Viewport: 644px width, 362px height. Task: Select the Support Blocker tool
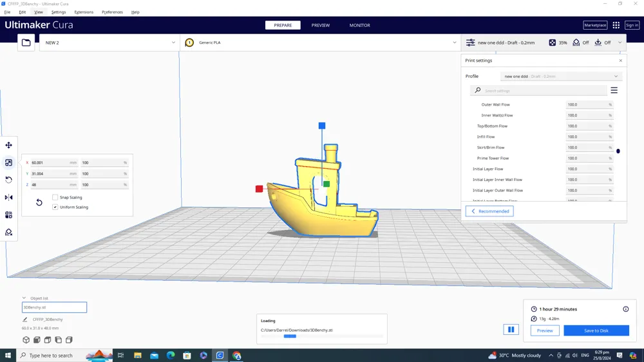click(8, 233)
